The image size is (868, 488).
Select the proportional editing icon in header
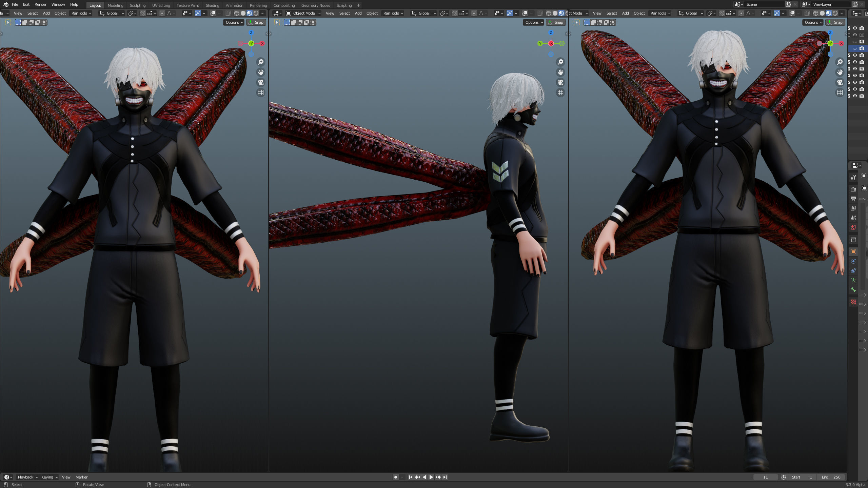[x=162, y=13]
